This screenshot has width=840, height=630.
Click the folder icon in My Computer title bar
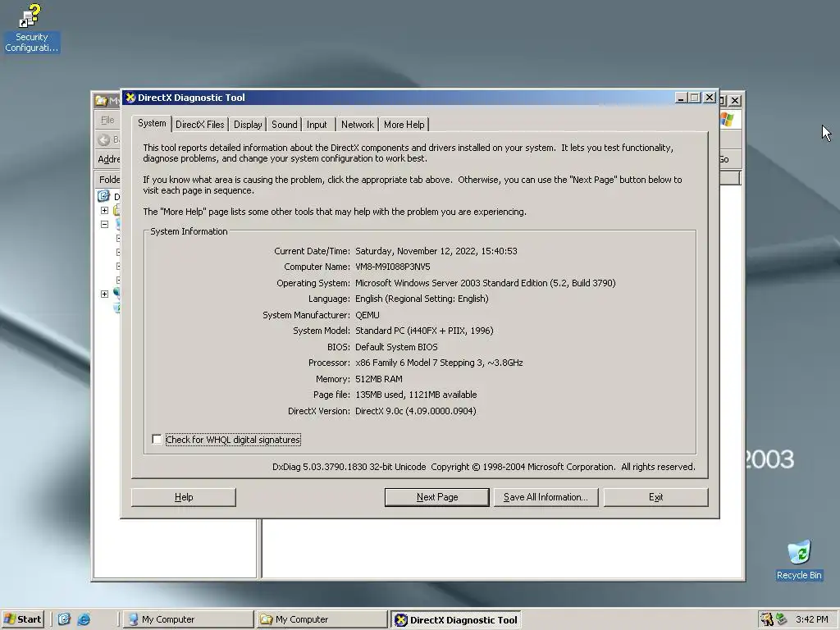pos(101,100)
